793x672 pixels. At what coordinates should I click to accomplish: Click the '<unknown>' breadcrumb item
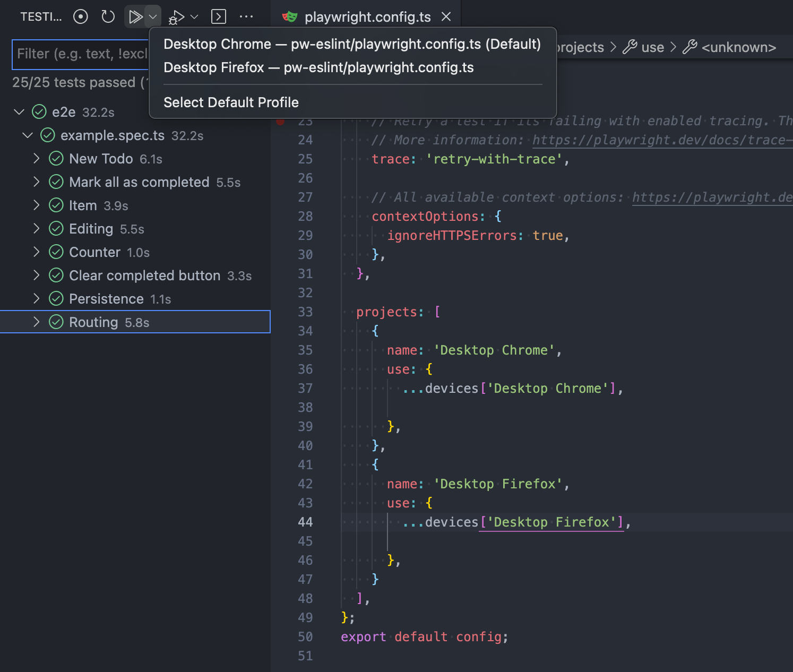point(738,47)
